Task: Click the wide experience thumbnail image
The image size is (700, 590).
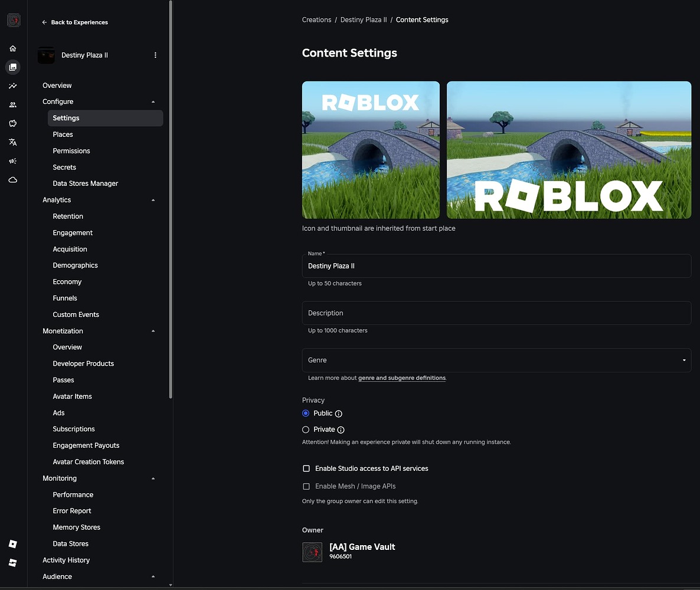Action: (x=569, y=150)
